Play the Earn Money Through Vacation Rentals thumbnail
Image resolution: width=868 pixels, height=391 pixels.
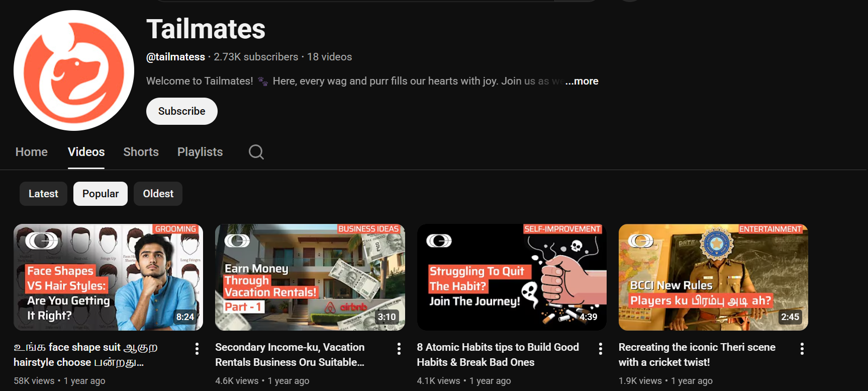[x=310, y=277]
